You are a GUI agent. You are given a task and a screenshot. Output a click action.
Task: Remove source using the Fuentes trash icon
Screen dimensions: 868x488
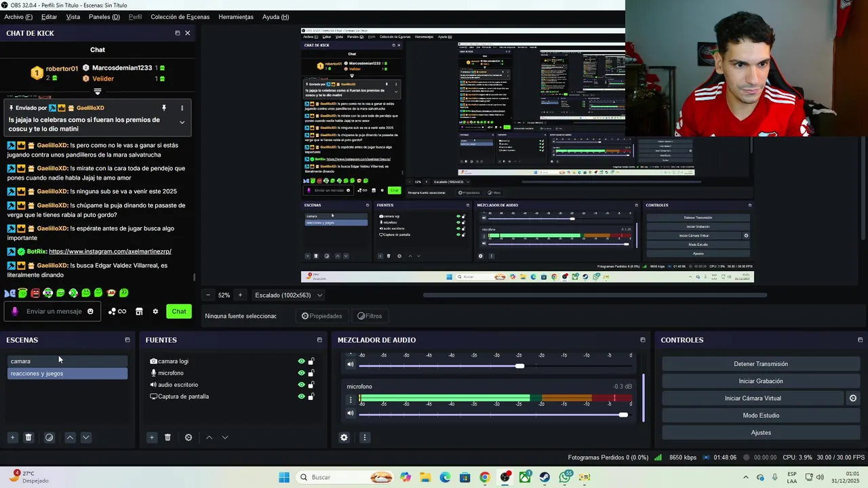(168, 437)
